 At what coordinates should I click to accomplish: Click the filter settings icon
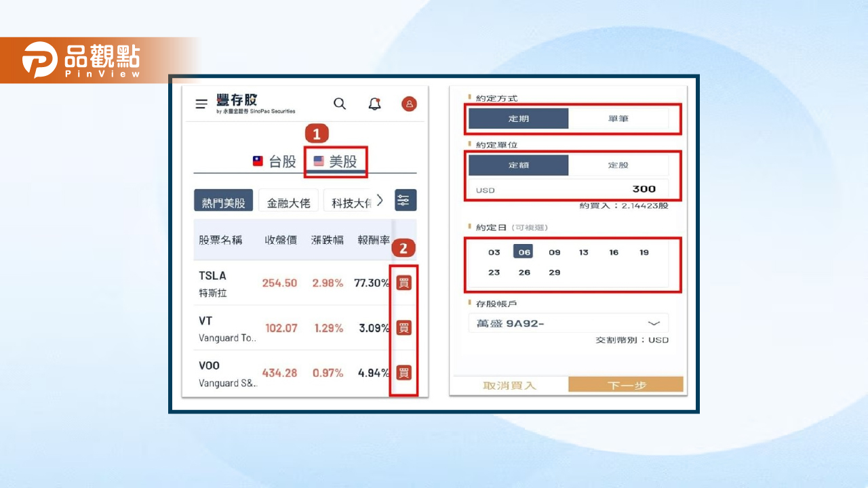[406, 201]
